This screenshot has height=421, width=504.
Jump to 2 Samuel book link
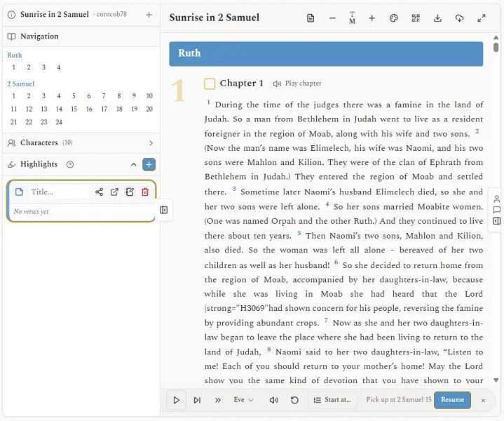tap(20, 83)
